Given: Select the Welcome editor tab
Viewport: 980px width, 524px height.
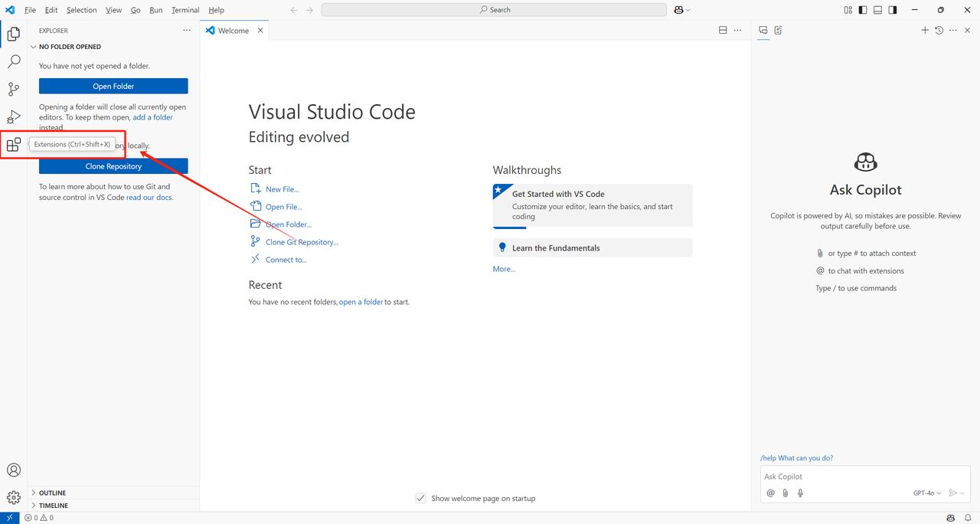Looking at the screenshot, I should click(234, 31).
